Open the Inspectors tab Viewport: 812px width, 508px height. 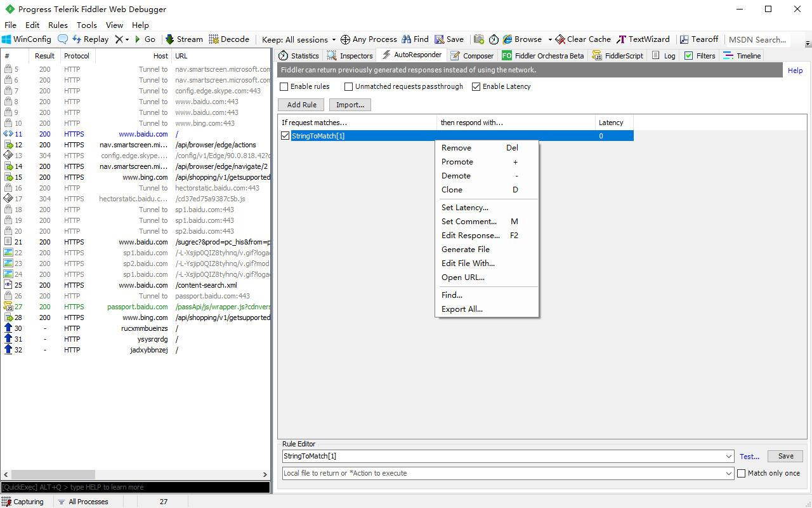point(350,56)
